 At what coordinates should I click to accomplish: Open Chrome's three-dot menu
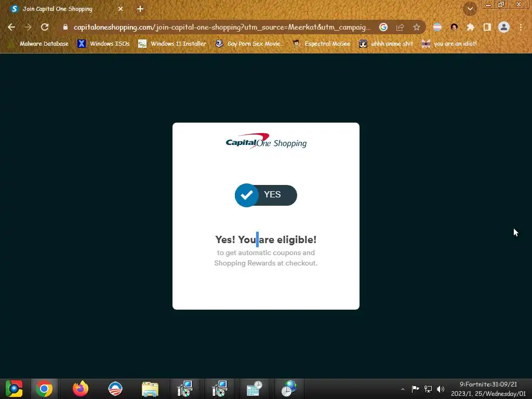(x=521, y=27)
